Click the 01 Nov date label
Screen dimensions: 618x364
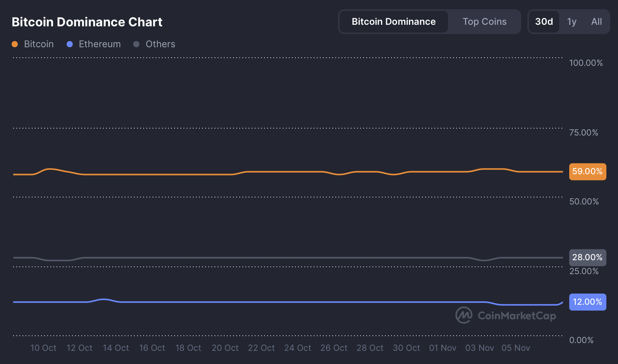coord(443,348)
